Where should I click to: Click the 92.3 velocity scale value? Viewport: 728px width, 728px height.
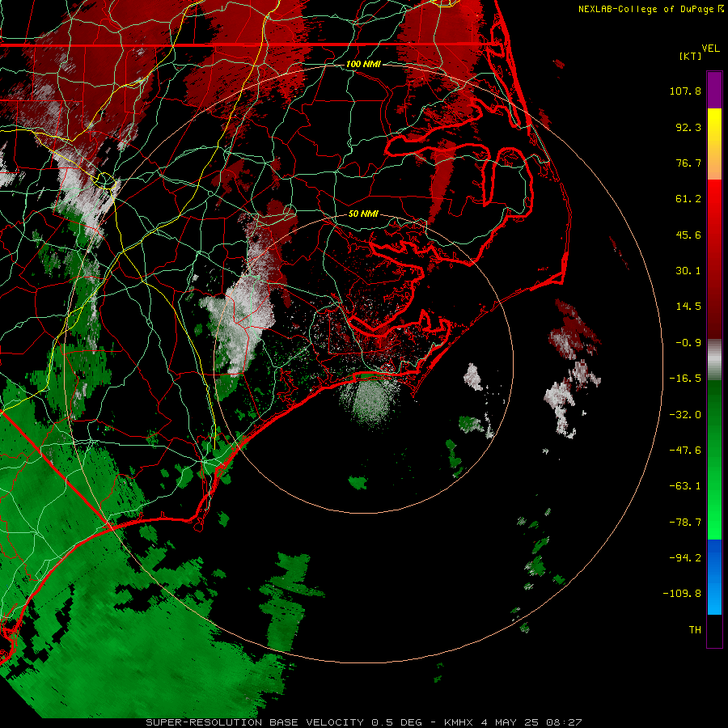click(x=688, y=127)
